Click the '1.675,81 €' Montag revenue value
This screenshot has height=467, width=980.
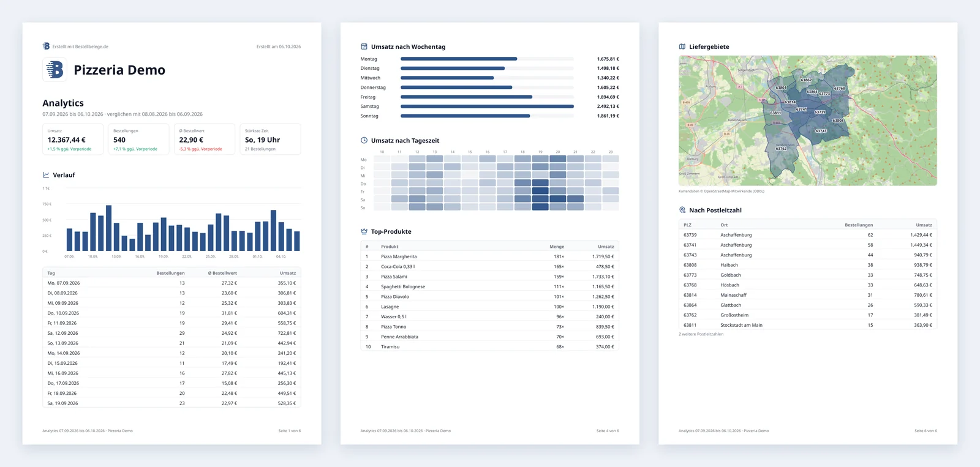click(x=608, y=59)
